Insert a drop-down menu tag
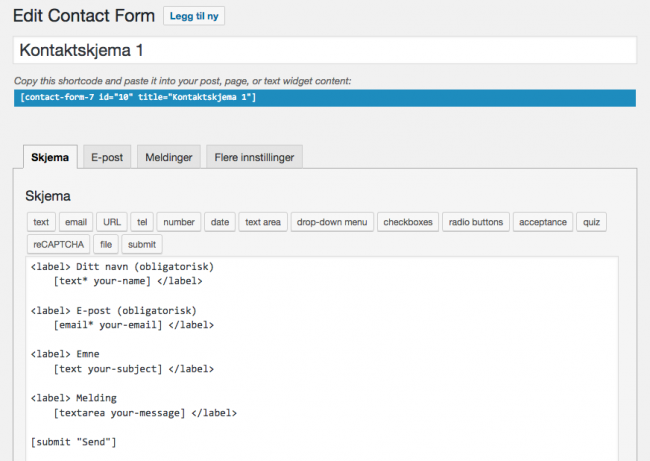This screenshot has width=650, height=461. tap(332, 222)
